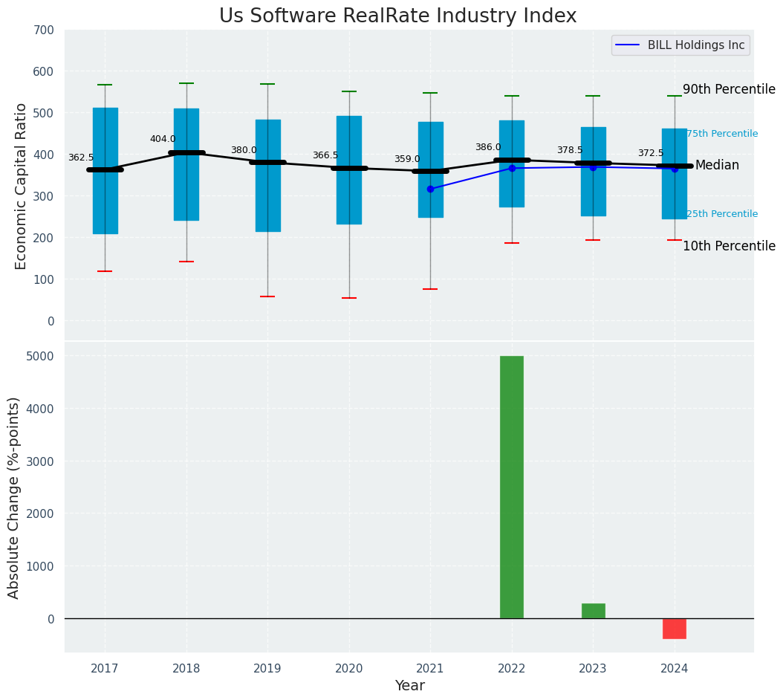
Task: Click the 2020 red 10th percentile cap
Action: [349, 298]
